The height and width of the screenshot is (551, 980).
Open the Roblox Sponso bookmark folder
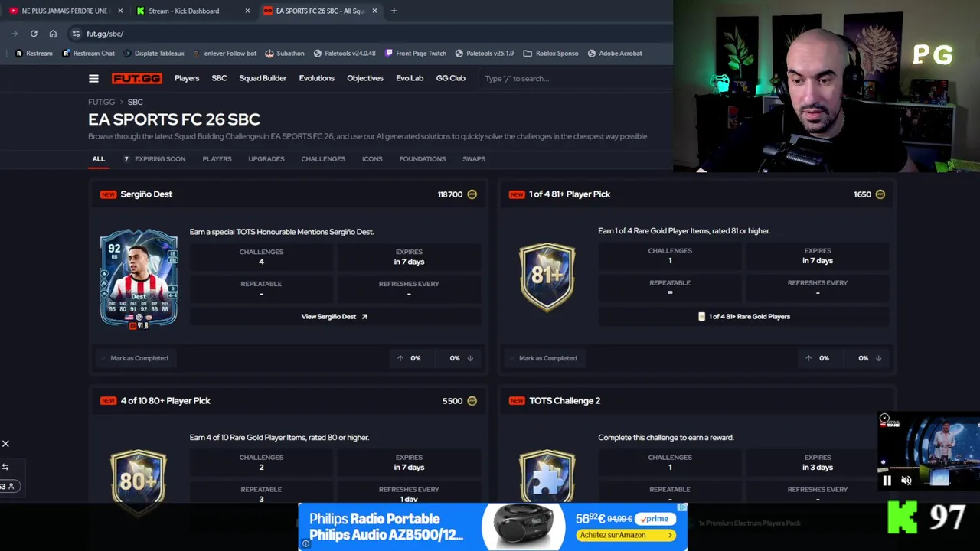click(551, 54)
